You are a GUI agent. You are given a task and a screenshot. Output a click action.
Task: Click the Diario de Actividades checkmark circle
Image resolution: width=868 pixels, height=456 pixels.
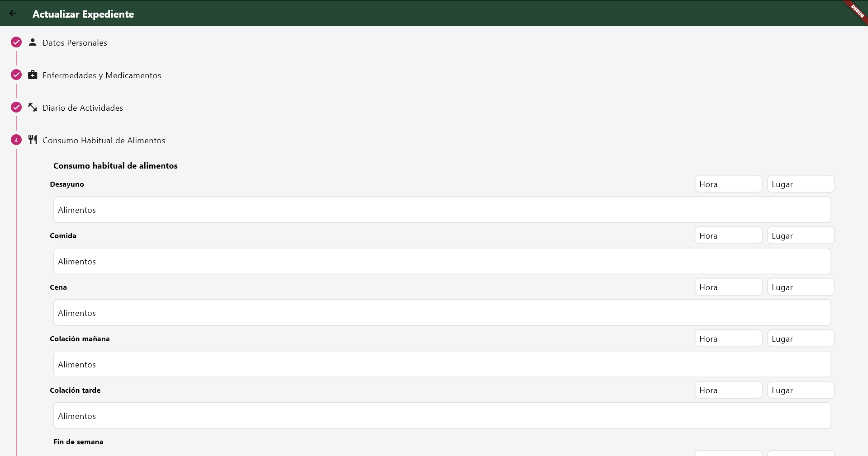16,108
